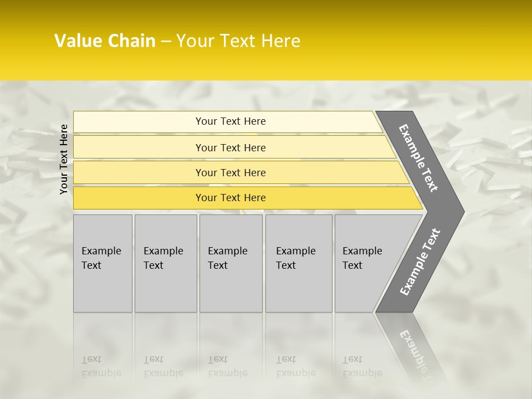Select the vertical "Your Text Here" side label
This screenshot has height=399, width=532.
pyautogui.click(x=64, y=159)
